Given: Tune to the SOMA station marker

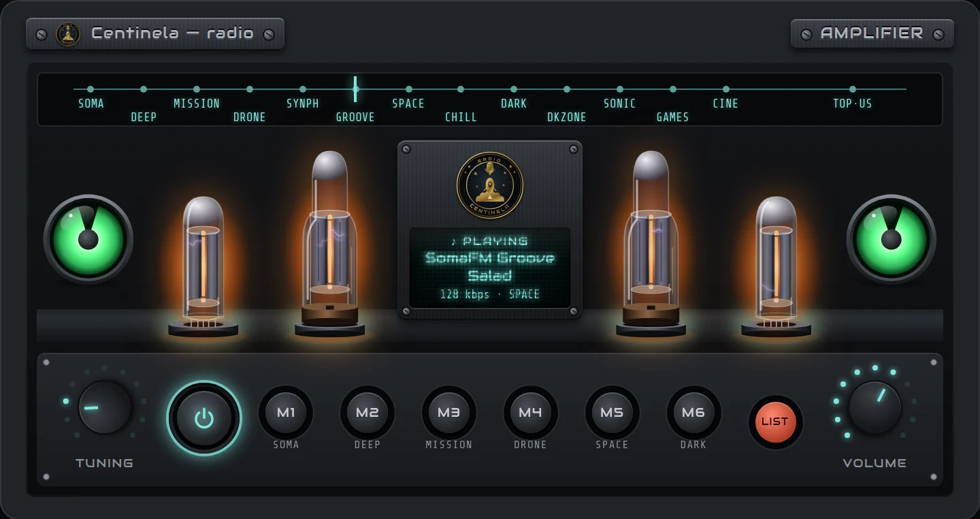Looking at the screenshot, I should 91,89.
